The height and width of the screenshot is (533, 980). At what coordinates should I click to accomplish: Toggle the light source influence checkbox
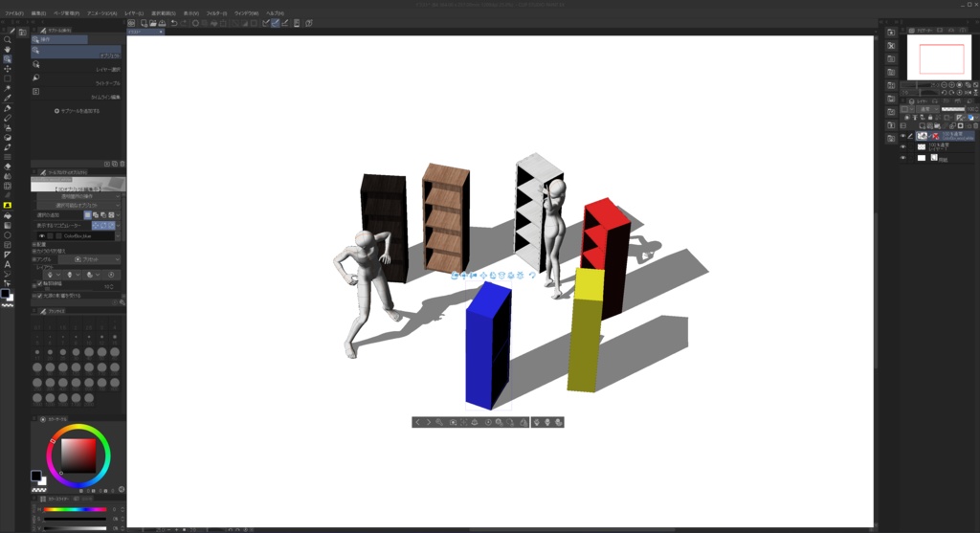coord(40,296)
